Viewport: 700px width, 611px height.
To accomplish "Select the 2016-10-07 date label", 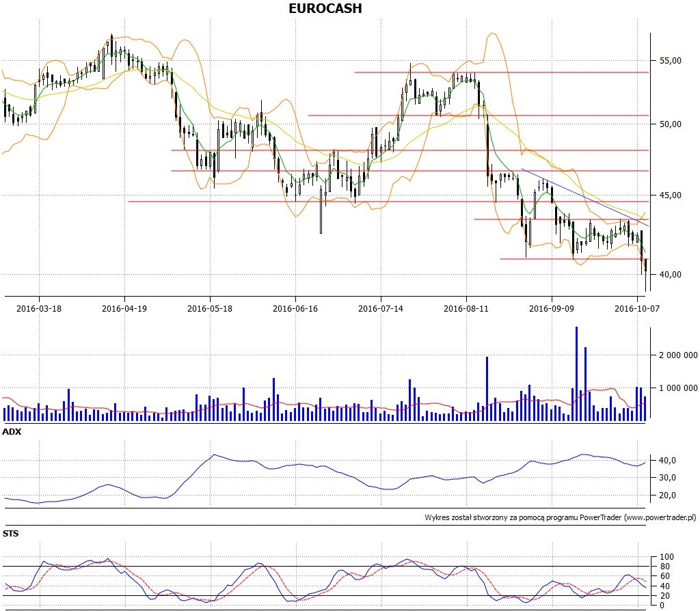I will click(x=637, y=308).
